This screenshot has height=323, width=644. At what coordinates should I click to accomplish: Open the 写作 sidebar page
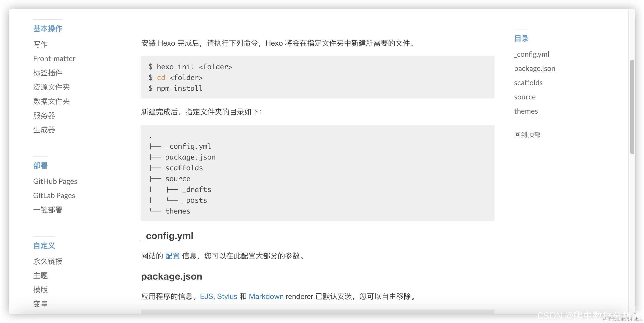(40, 44)
